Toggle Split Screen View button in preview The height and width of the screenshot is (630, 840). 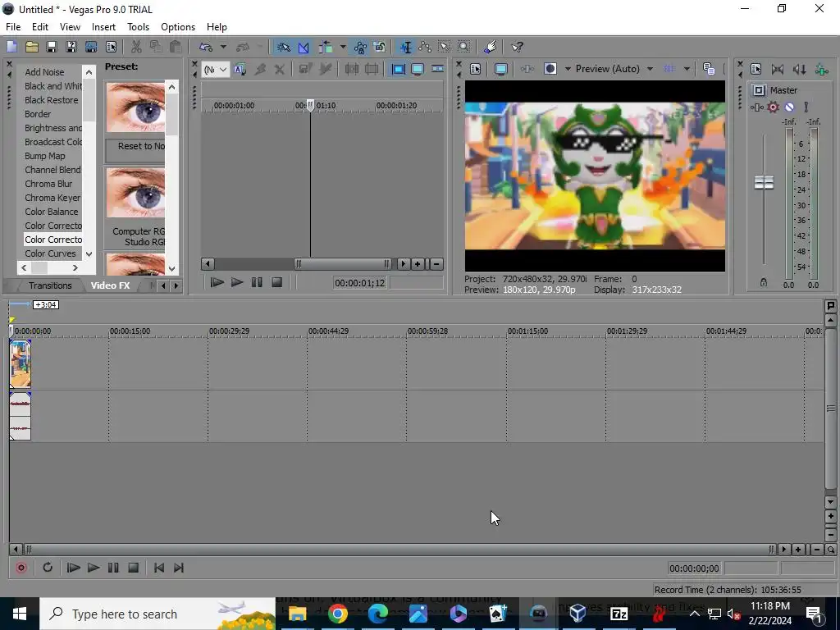point(550,69)
